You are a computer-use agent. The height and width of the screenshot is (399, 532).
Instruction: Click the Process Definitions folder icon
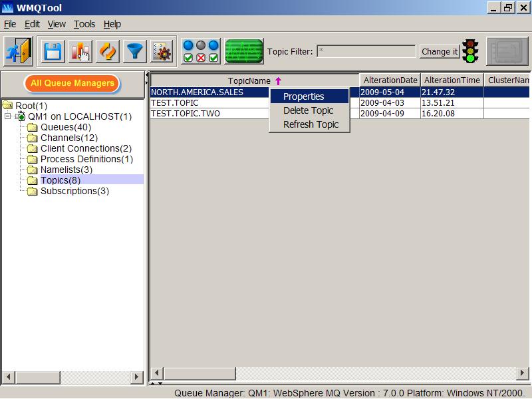[x=32, y=159]
